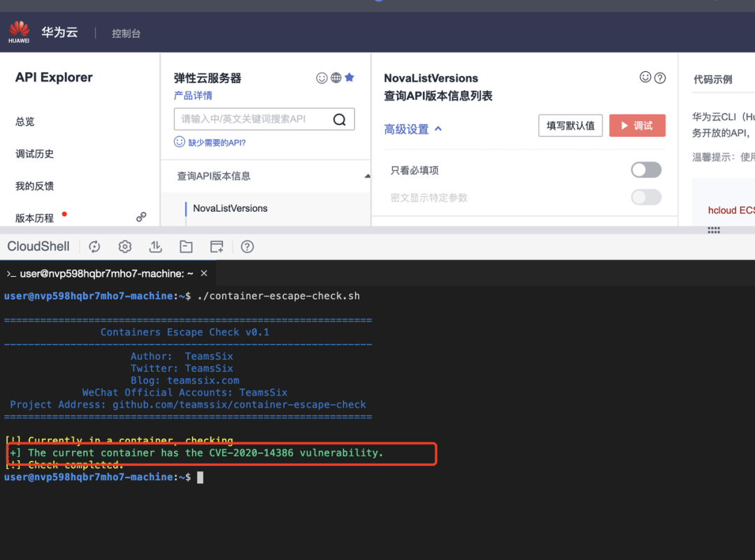Click CloudShell restart/refresh icon
755x560 pixels.
coord(94,247)
